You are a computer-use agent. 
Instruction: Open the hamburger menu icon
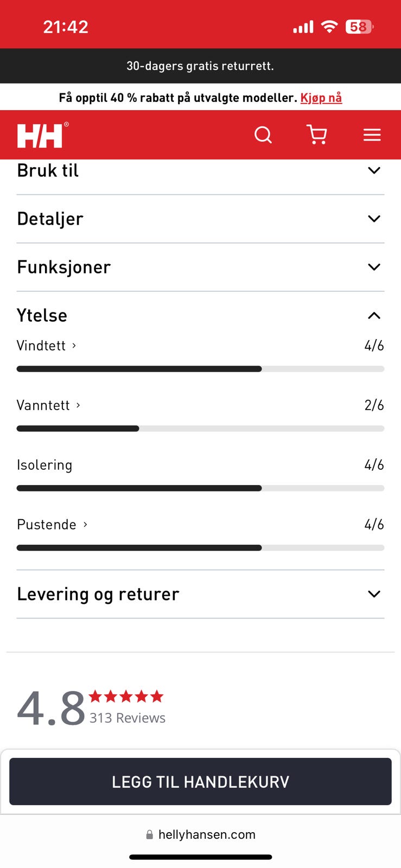click(x=372, y=135)
